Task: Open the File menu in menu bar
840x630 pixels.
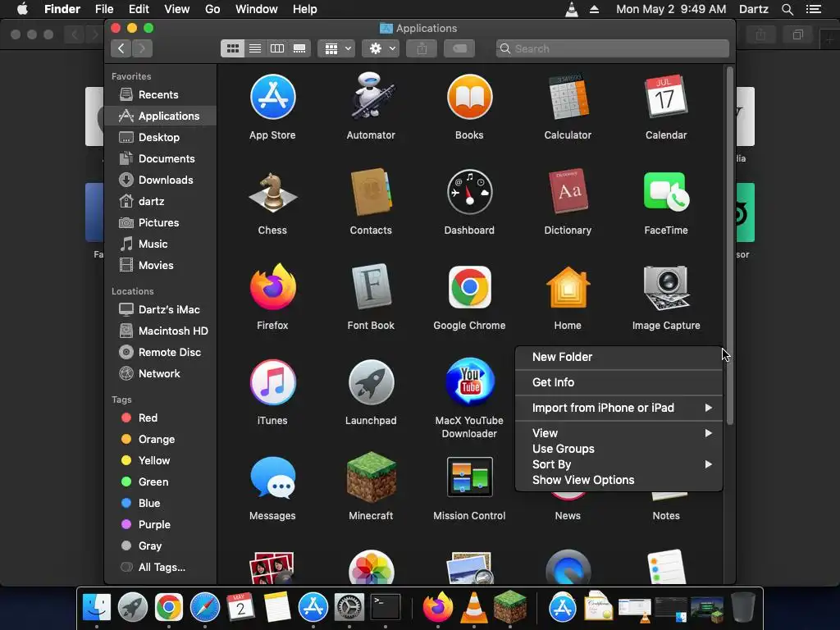Action: pos(104,9)
